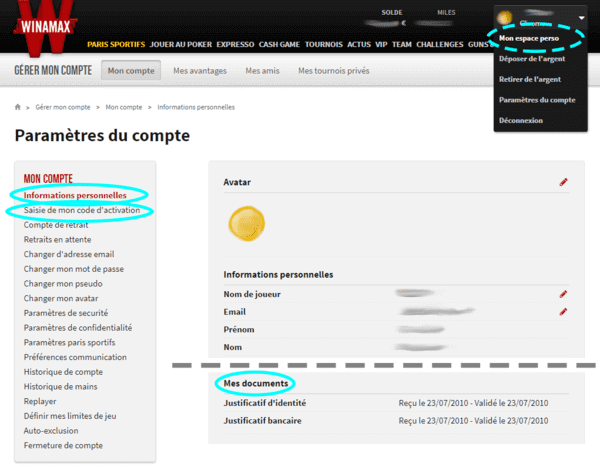The height and width of the screenshot is (470, 600).
Task: Click the SOLDE balance label
Action: (392, 13)
